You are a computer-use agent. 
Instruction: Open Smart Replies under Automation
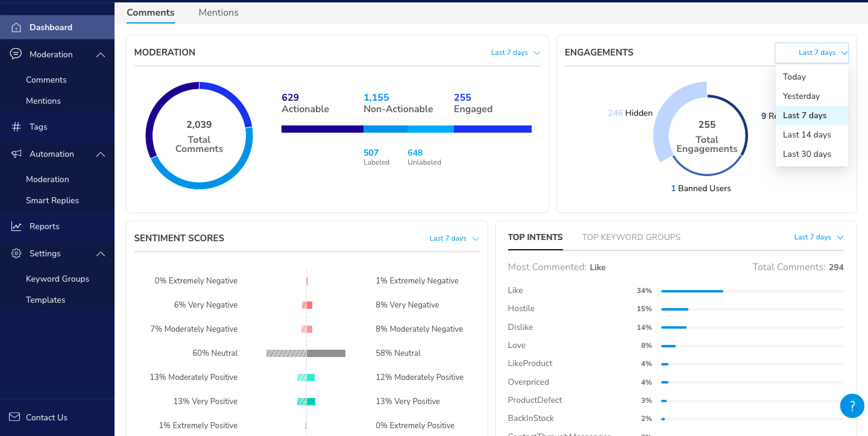[52, 200]
